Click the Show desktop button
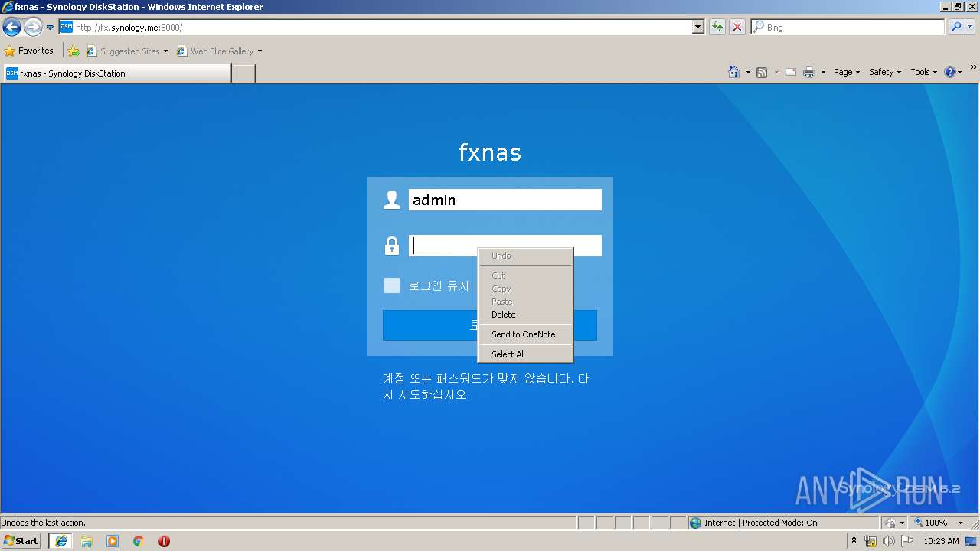Image resolution: width=980 pixels, height=551 pixels. tap(971, 541)
